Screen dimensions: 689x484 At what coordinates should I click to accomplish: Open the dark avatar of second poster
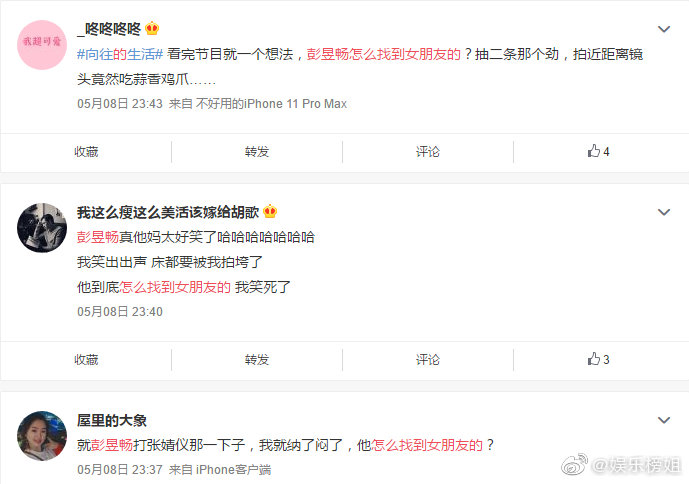point(42,228)
